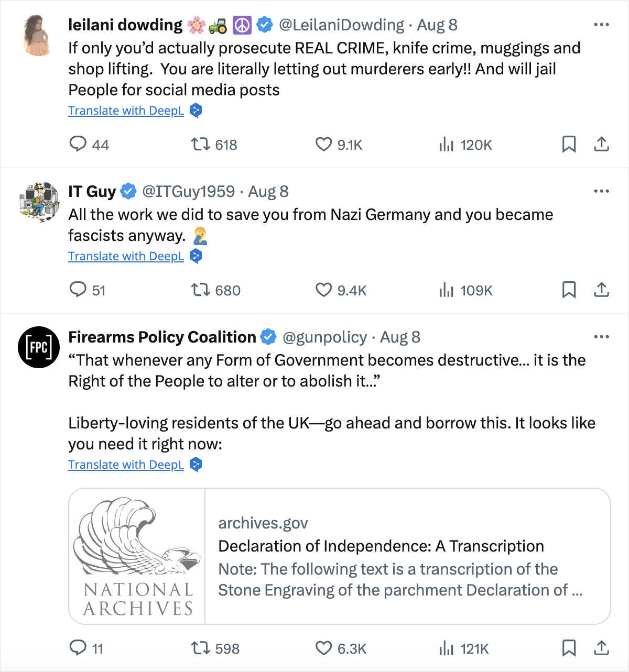Like IT Guy's post
Screen dimensions: 629x672
tap(323, 290)
